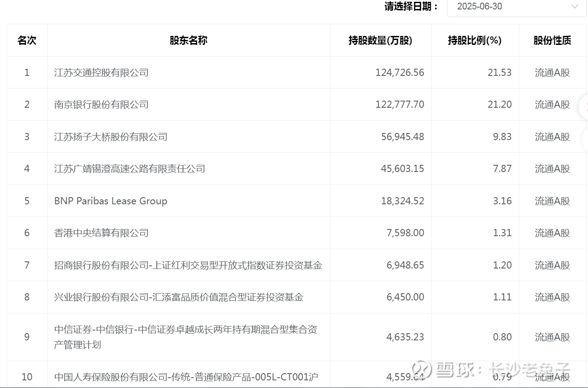Click rank number 3 in the table

[27, 137]
